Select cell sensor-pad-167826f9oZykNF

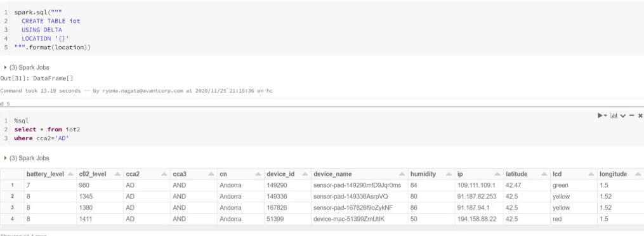coord(353,207)
